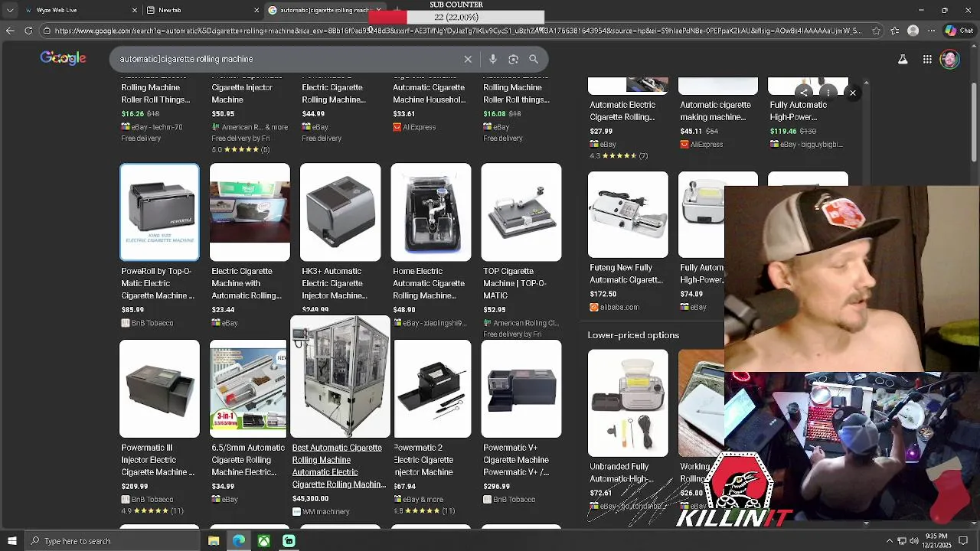Click the $85.99 PoweRoll price
The height and width of the screenshot is (551, 980).
pos(132,310)
